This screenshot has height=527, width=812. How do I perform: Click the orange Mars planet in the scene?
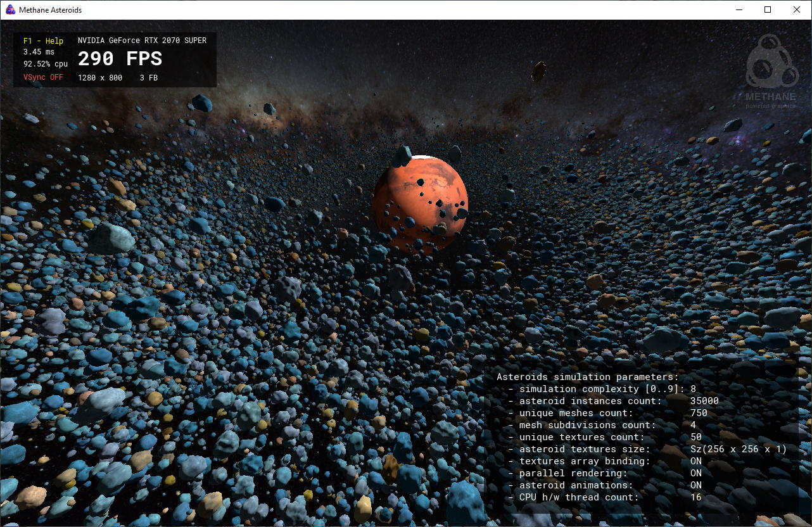420,205
